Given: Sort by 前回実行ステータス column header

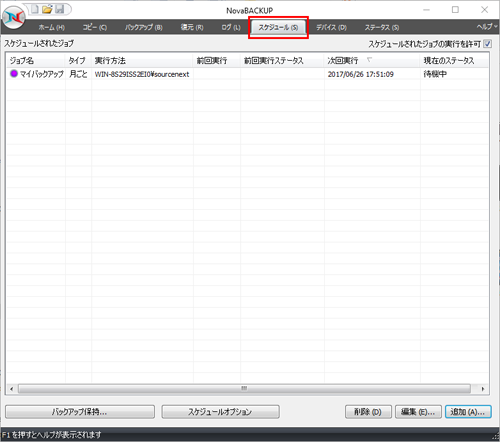Looking at the screenshot, I should pyautogui.click(x=282, y=61).
